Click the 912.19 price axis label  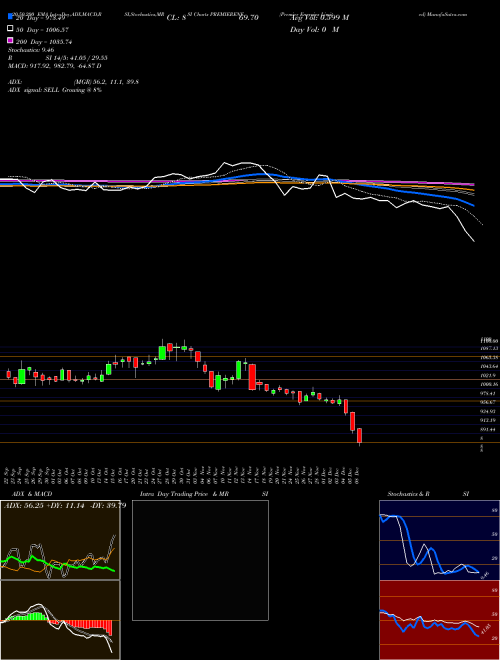pos(489,420)
